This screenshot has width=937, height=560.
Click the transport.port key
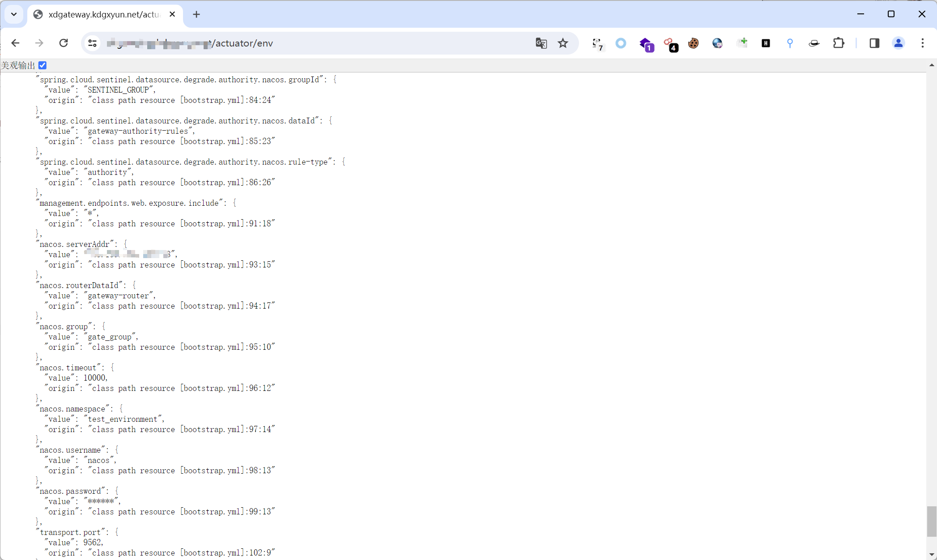pyautogui.click(x=71, y=532)
